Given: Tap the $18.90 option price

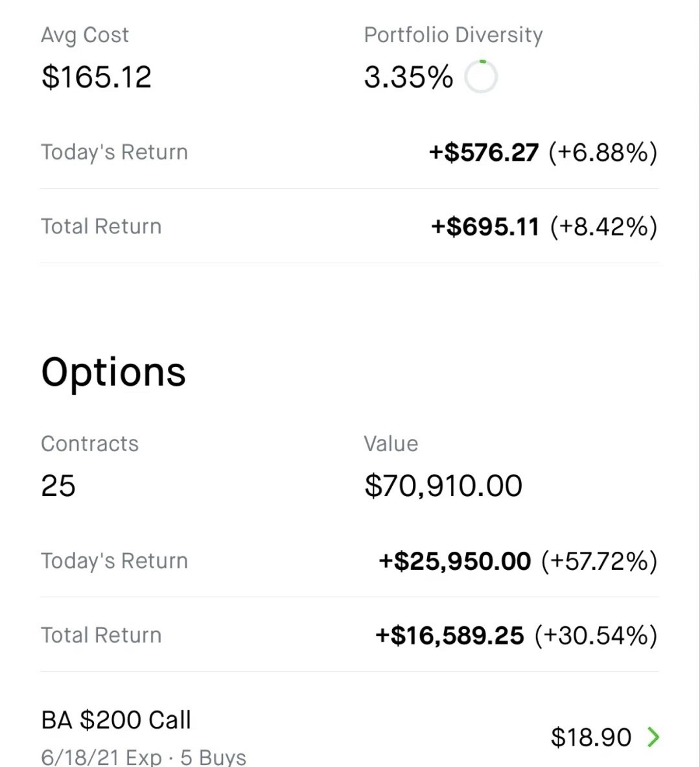Looking at the screenshot, I should pos(590,737).
